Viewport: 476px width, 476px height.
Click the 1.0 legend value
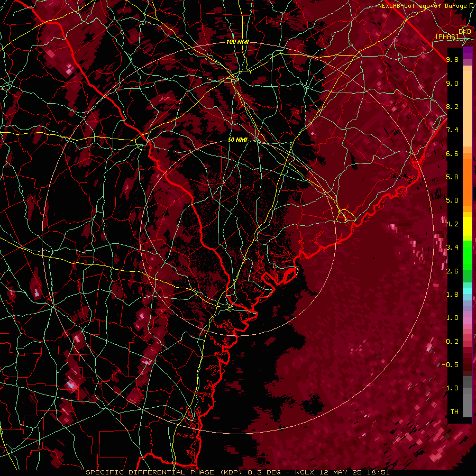(x=452, y=318)
